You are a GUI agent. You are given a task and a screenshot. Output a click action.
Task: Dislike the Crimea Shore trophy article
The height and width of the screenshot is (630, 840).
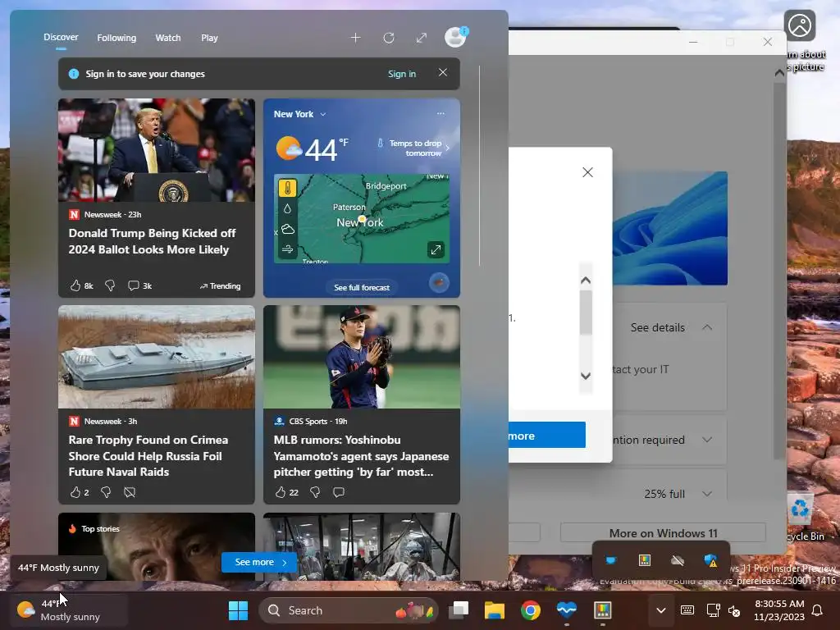106,492
